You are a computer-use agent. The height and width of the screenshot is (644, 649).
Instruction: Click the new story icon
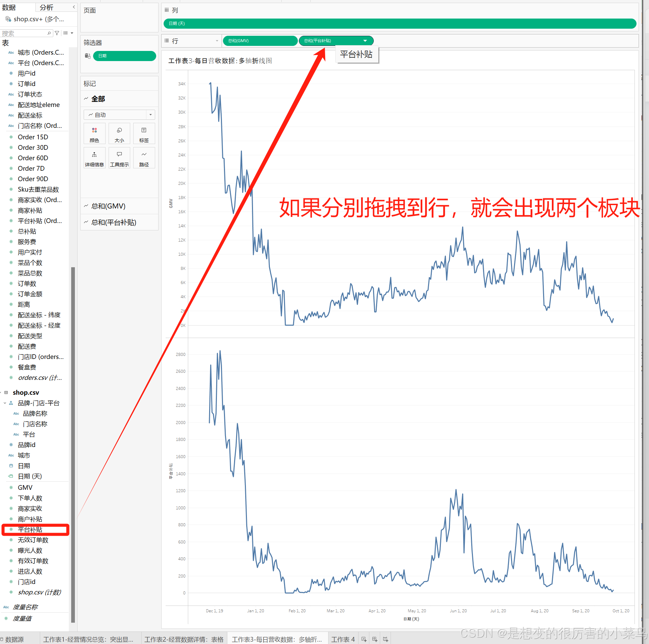click(386, 639)
